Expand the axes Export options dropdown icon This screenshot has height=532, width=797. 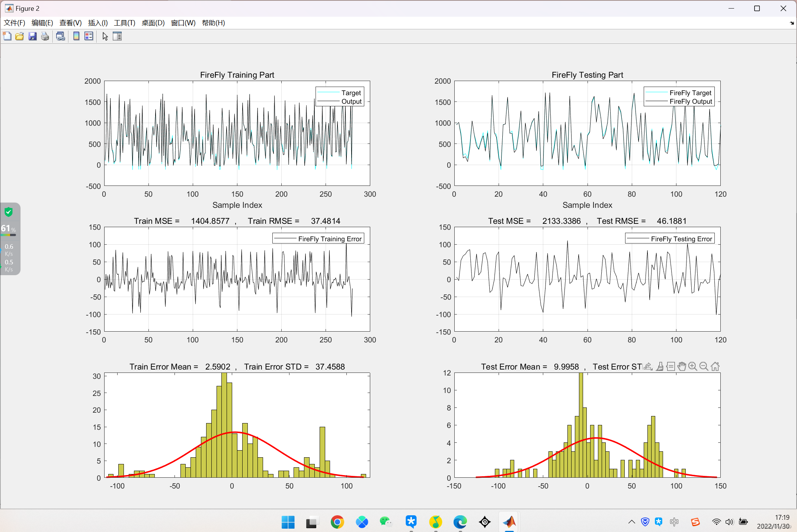pos(648,367)
